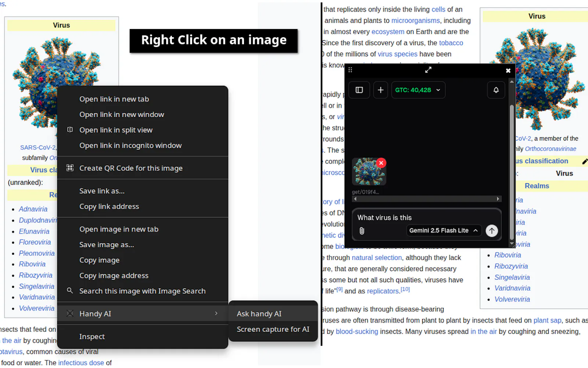The image size is (588, 368).
Task: Choose 'Open link in new tab'
Action: point(143,99)
